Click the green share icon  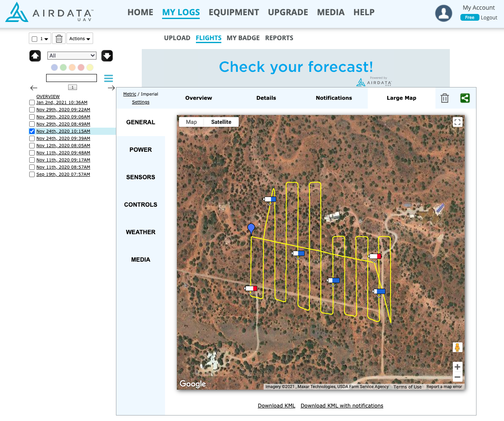(x=465, y=98)
